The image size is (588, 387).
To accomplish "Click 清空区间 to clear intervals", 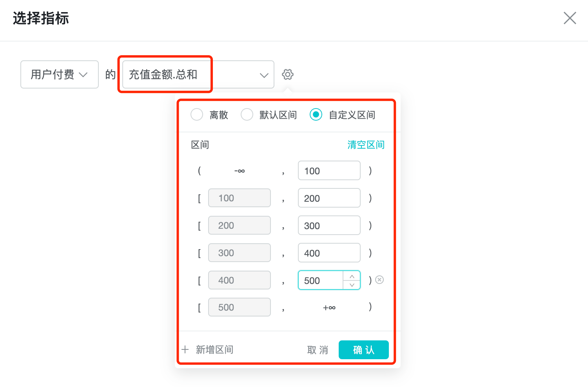I will pos(366,145).
